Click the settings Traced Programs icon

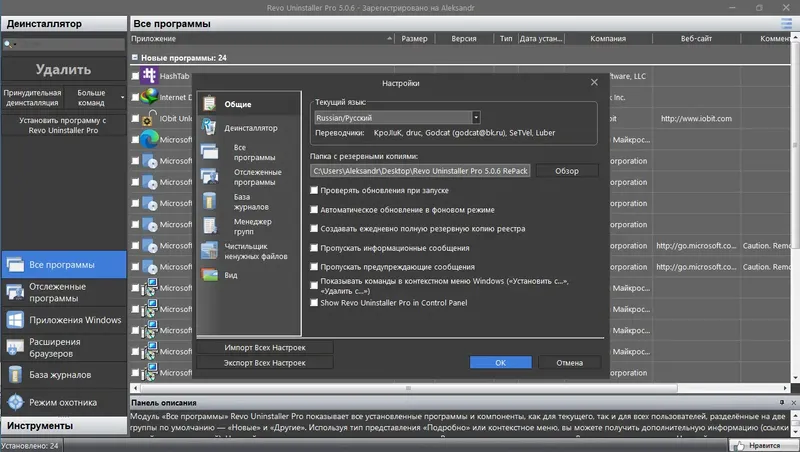pos(209,177)
